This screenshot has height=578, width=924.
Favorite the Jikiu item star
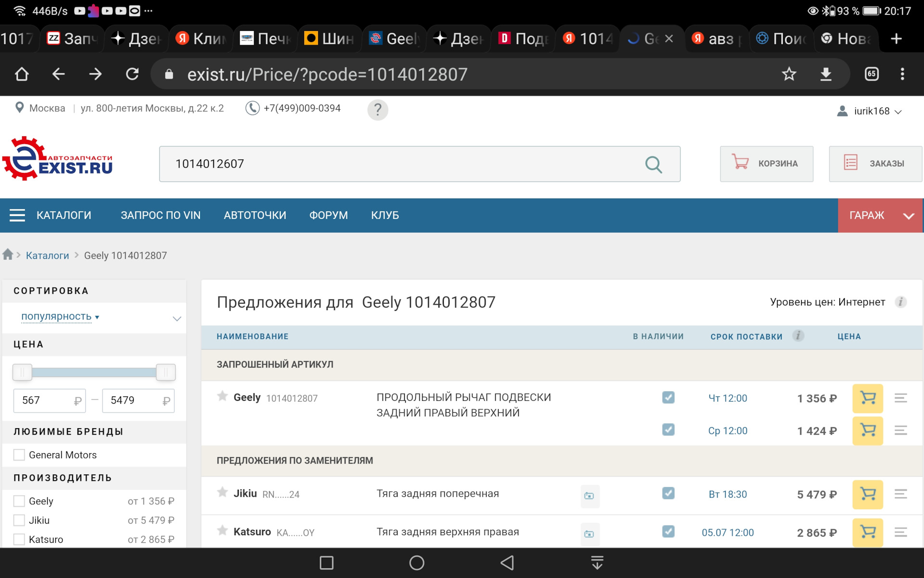[222, 492]
